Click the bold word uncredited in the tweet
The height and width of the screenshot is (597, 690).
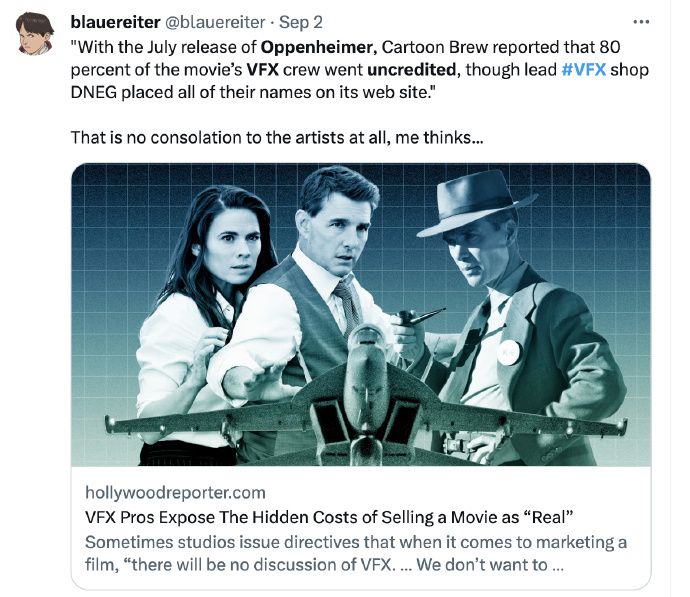point(411,70)
